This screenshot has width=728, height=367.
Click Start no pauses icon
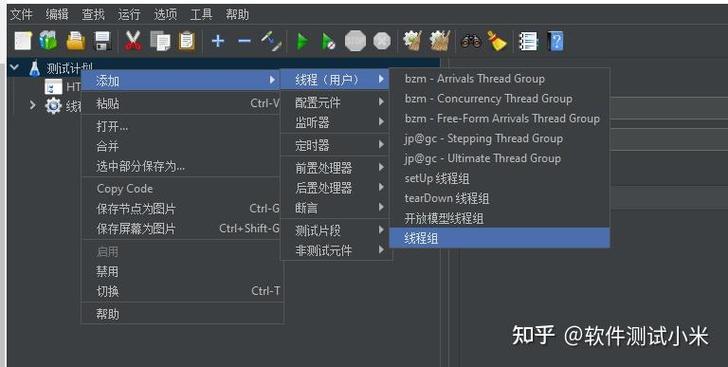tap(328, 42)
